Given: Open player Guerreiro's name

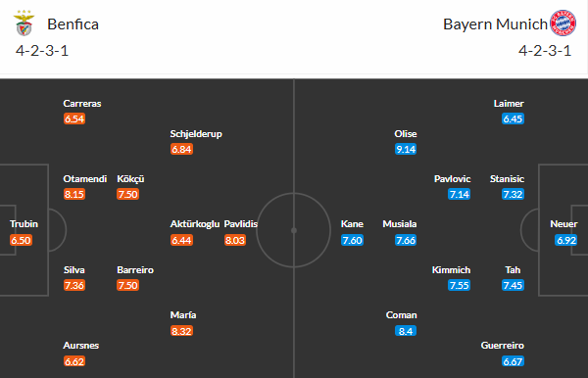Looking at the screenshot, I should tap(503, 346).
